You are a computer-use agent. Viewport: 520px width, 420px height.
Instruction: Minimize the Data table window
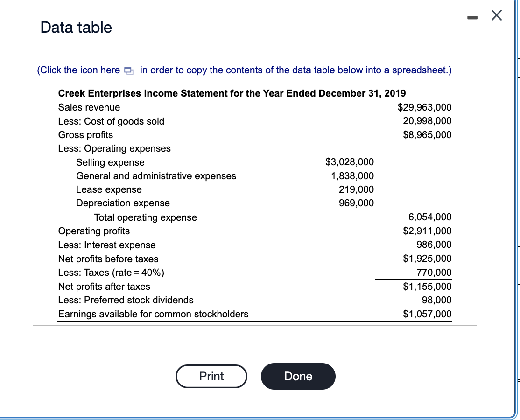(472, 17)
